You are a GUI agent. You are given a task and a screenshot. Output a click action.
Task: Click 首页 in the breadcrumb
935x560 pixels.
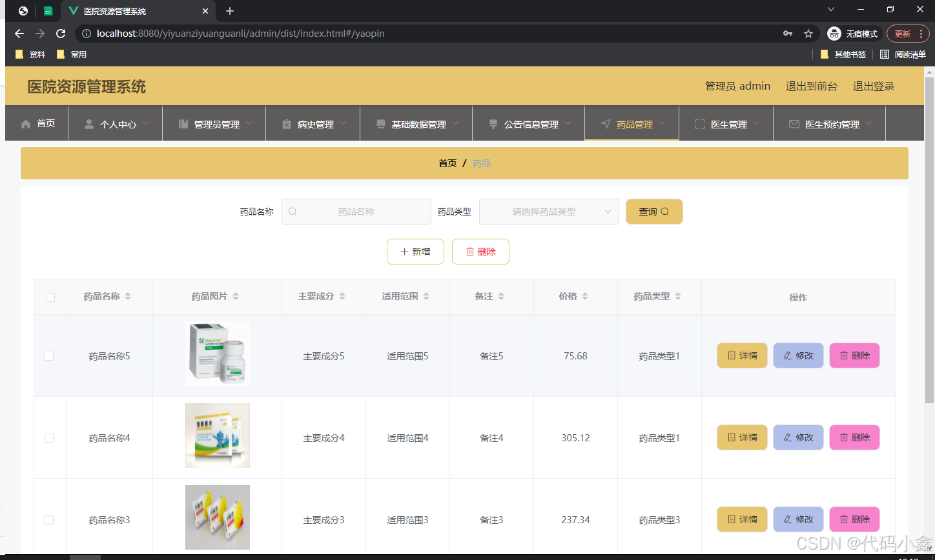coord(447,163)
